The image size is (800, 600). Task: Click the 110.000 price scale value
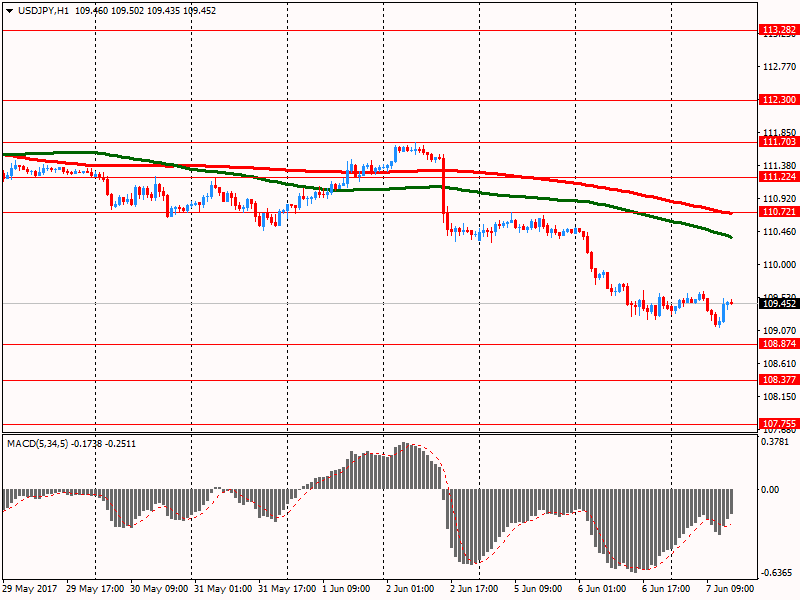coord(779,265)
